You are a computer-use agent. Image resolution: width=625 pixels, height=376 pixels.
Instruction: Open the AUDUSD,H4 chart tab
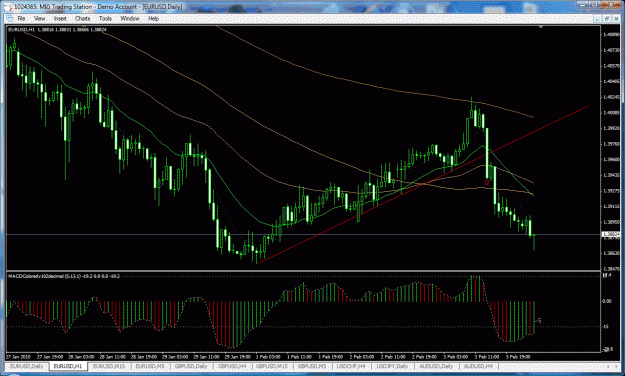(x=478, y=366)
